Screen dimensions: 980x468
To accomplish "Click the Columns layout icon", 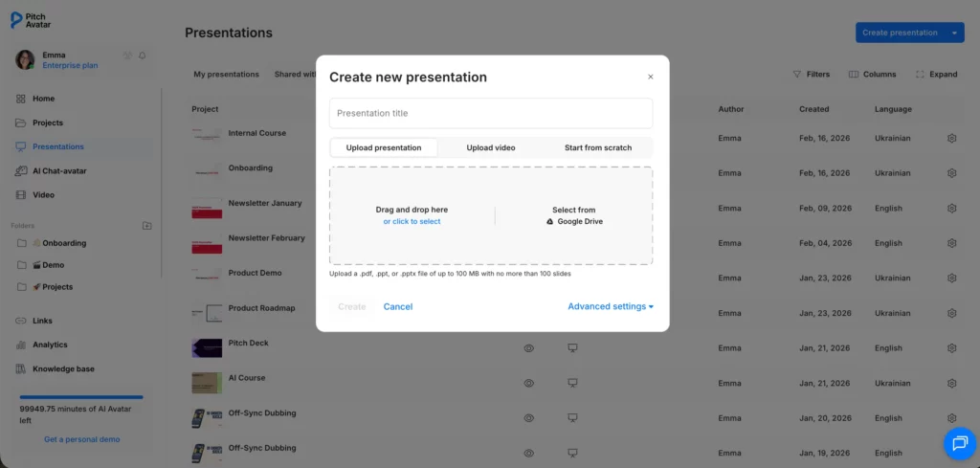I will coord(852,75).
